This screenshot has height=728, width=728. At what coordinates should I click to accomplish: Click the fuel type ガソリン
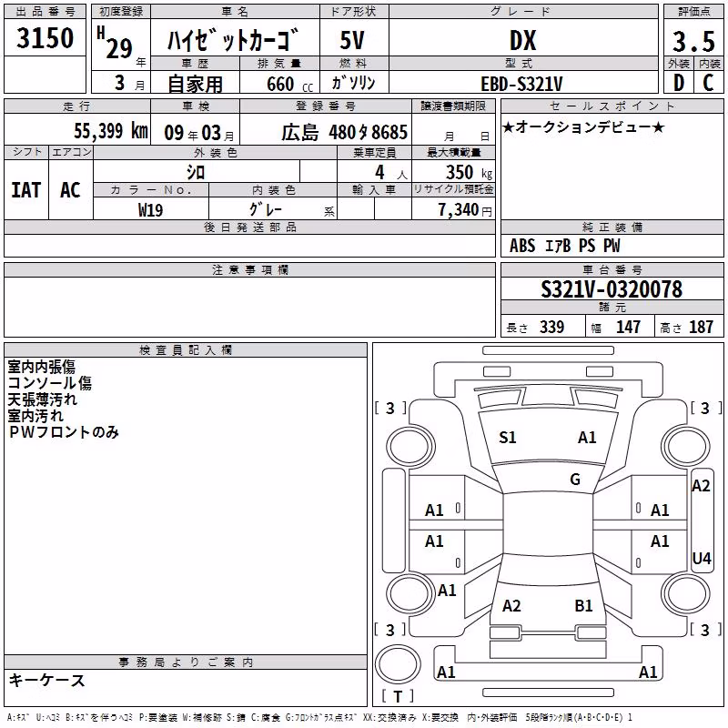[x=353, y=83]
